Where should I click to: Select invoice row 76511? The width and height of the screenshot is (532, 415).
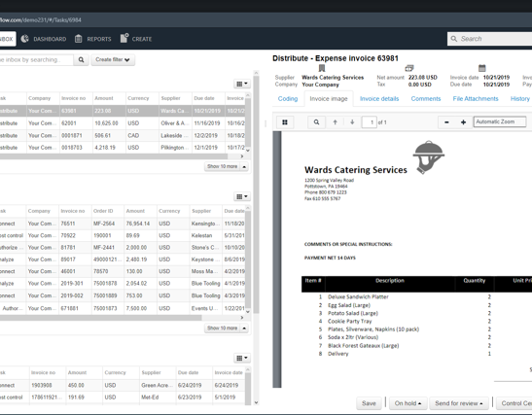point(123,224)
